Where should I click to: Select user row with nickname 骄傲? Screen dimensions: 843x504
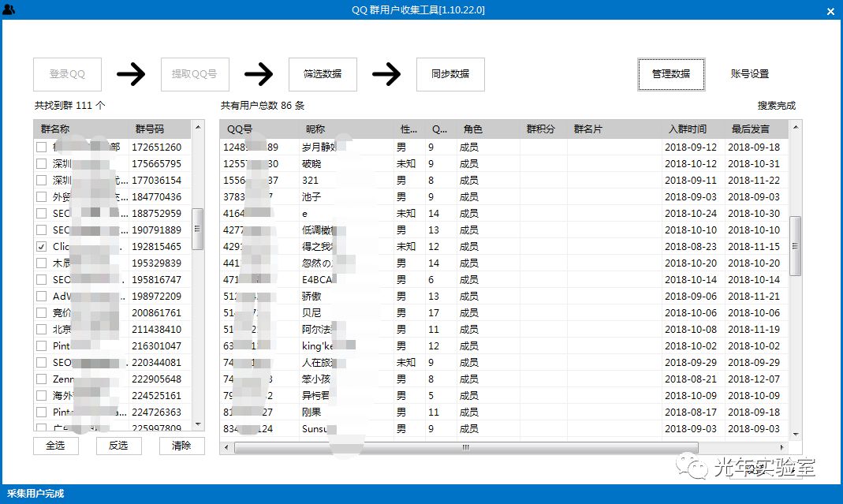coord(504,297)
